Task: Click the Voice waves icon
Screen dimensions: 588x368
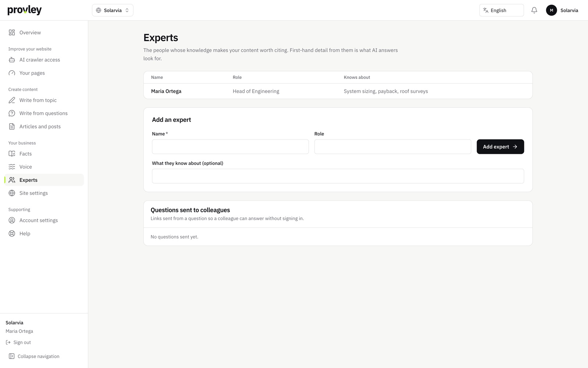Action: [12, 167]
